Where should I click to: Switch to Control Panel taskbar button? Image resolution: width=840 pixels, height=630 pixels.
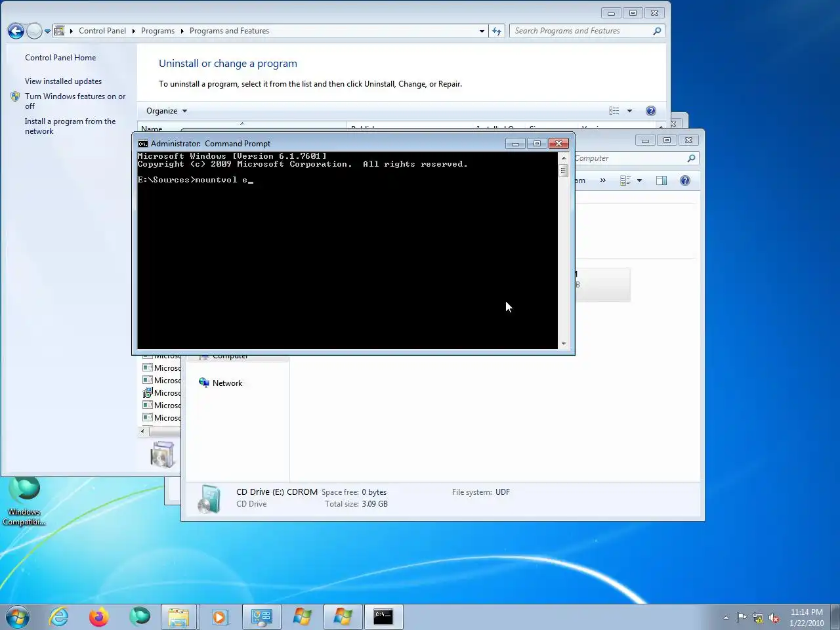261,617
